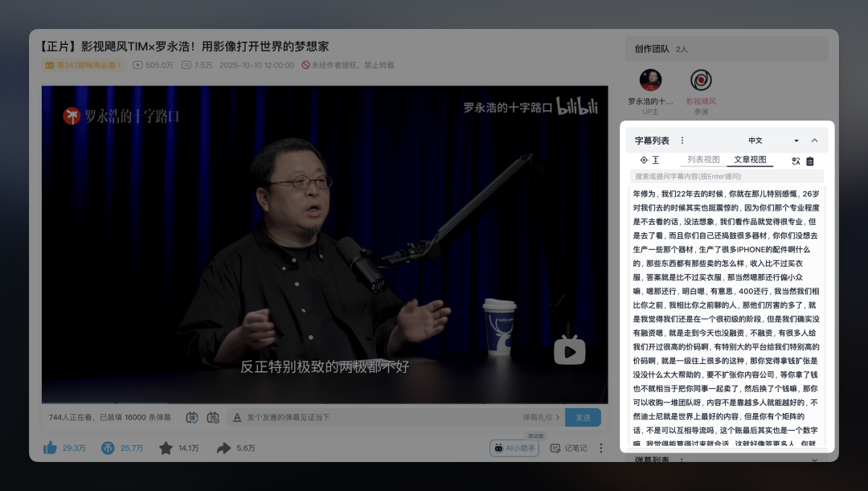Screen dimensions: 868x491
Task: Click the 2025-10-10 12:00:00 publish date
Action: click(x=256, y=65)
